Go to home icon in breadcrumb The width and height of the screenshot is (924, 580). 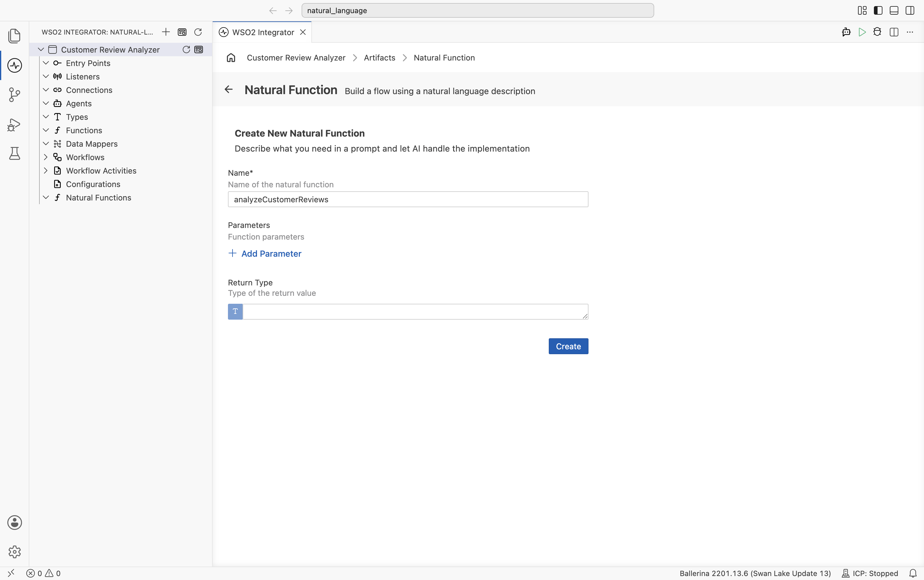pyautogui.click(x=231, y=57)
